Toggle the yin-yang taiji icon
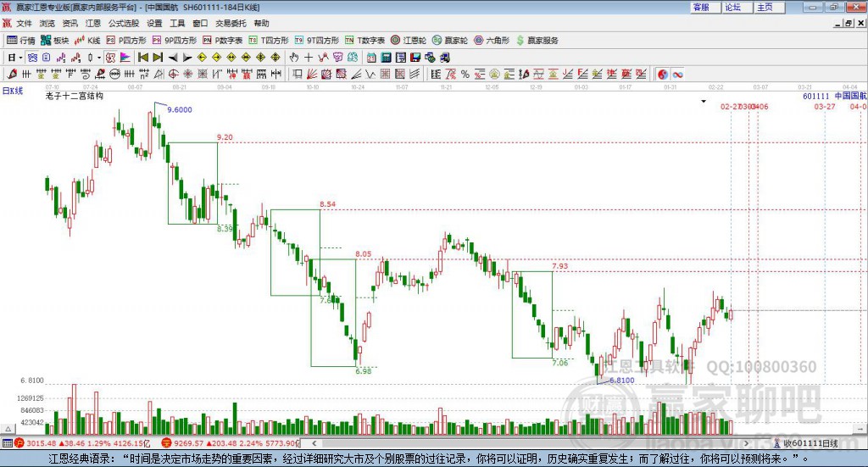This screenshot has height=467, width=868. 663,74
